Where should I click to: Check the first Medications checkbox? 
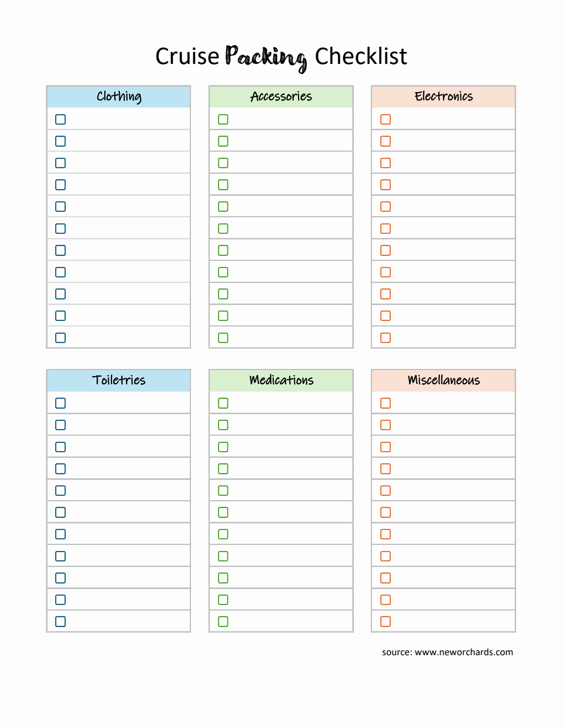click(x=223, y=403)
